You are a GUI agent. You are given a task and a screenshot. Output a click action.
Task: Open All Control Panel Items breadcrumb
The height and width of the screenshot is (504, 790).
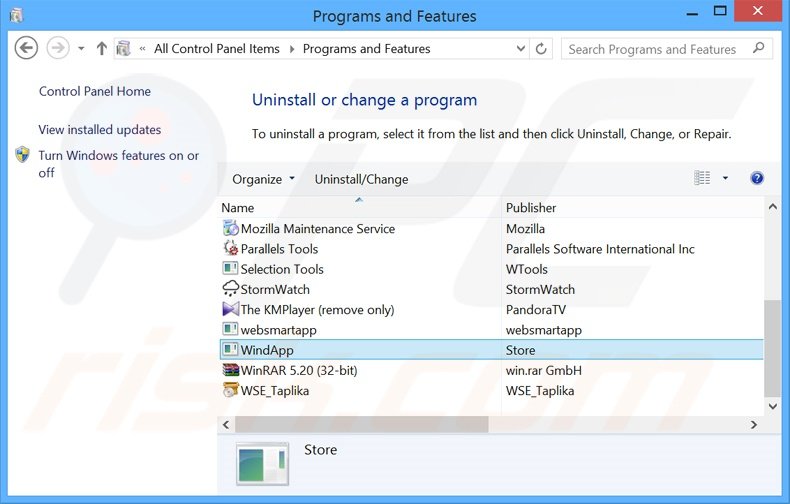[217, 49]
